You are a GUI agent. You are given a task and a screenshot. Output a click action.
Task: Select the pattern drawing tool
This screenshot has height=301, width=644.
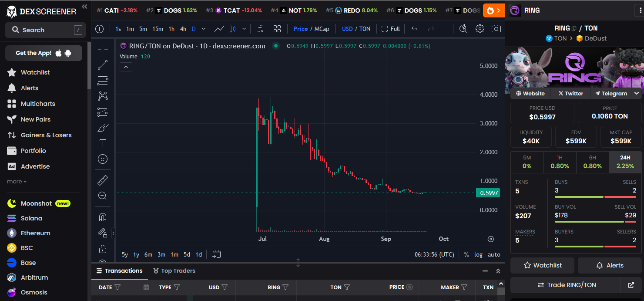(x=103, y=96)
